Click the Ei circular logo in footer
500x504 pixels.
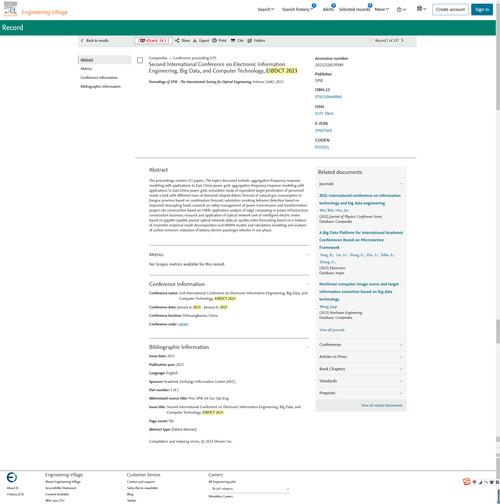tap(12, 477)
